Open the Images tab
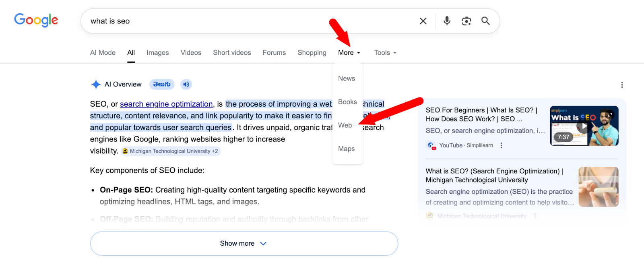This screenshot has height=265, width=644. [x=158, y=53]
